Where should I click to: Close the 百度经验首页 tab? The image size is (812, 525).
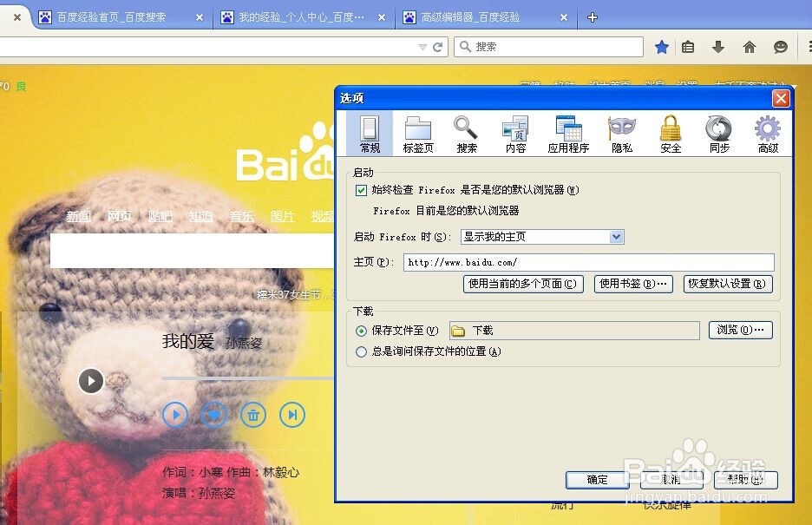(x=200, y=17)
